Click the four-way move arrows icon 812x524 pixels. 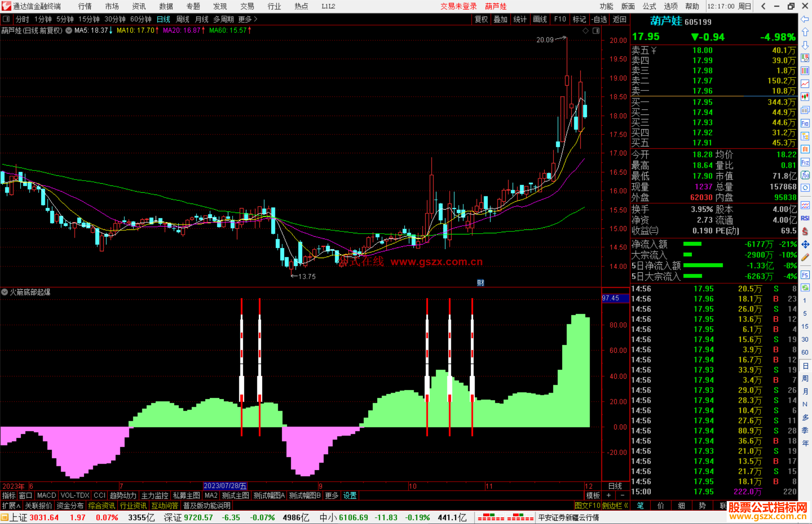point(805,245)
